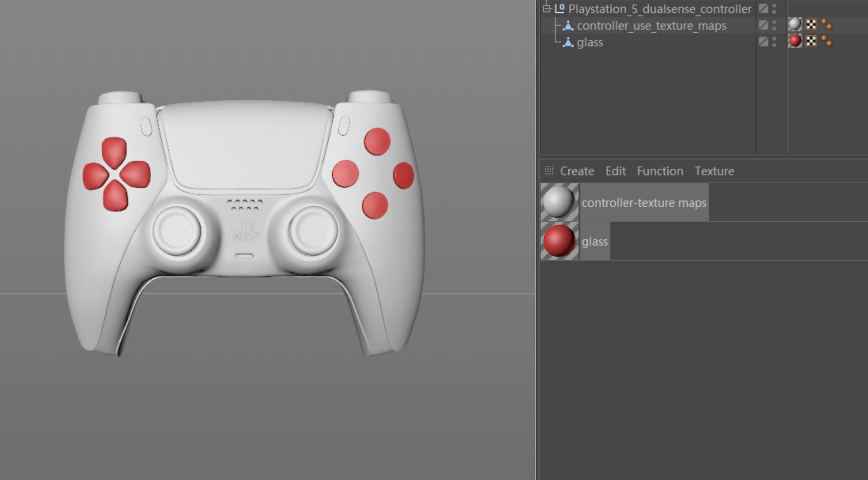Click the polygon icon beside controller_use_texture_maps
The height and width of the screenshot is (480, 868).
[x=568, y=26]
